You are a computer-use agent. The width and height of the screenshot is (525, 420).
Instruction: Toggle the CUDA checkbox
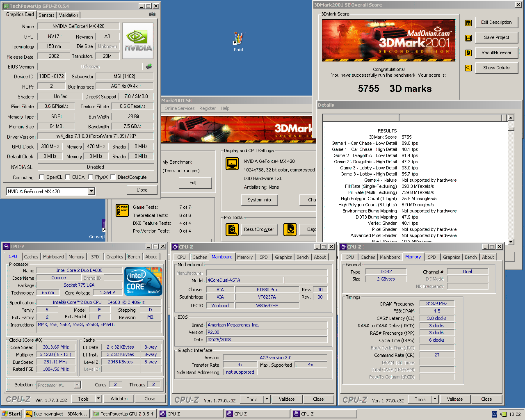(x=67, y=177)
